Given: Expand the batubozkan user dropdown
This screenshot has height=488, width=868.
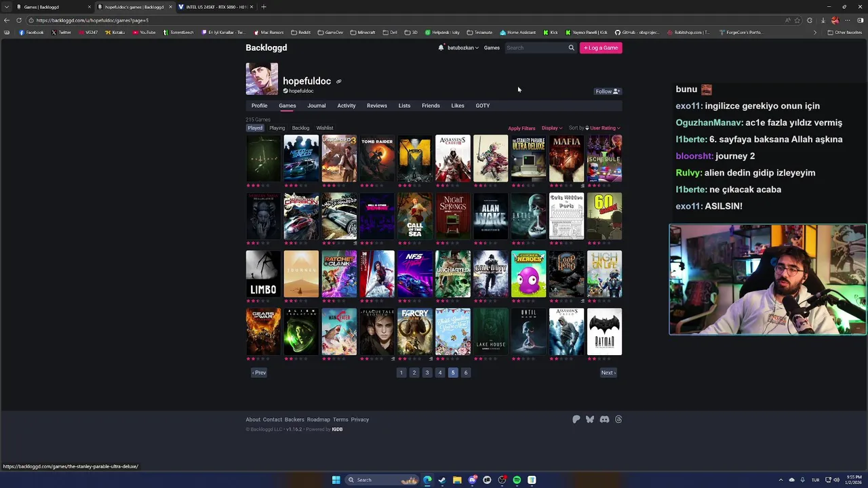Looking at the screenshot, I should (x=462, y=48).
